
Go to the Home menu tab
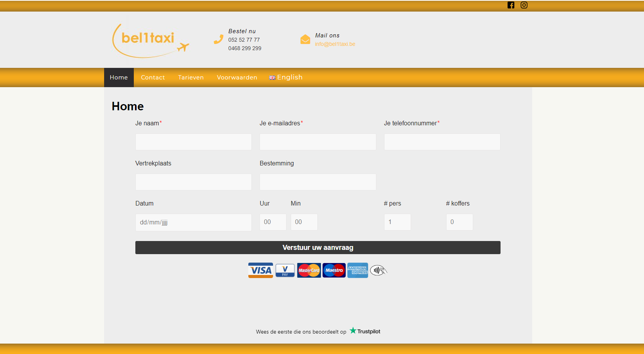coord(119,78)
